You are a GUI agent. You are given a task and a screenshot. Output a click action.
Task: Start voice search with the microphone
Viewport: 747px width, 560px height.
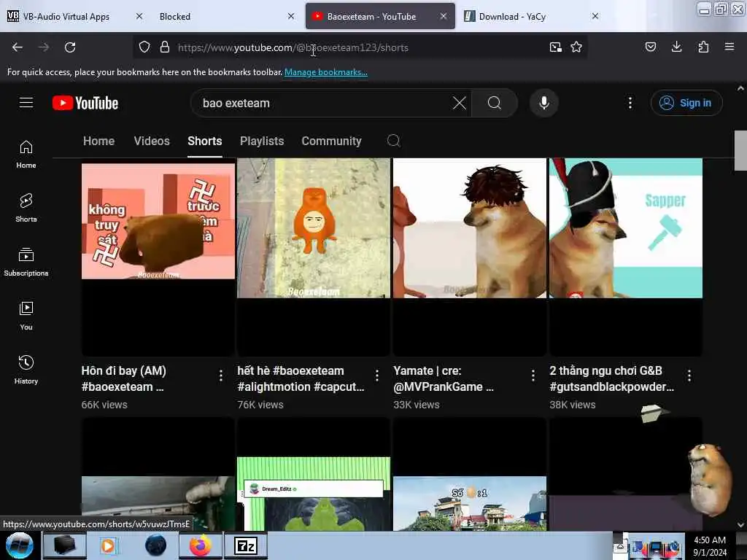[x=544, y=103]
